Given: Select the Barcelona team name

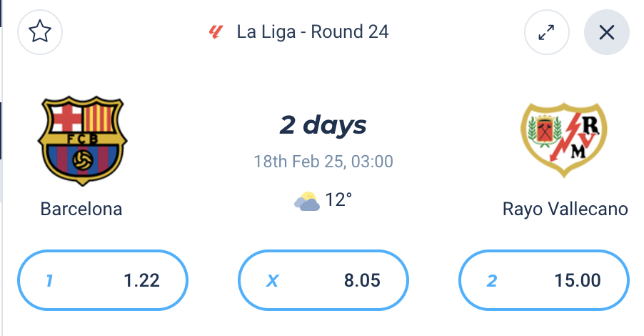Looking at the screenshot, I should (81, 209).
